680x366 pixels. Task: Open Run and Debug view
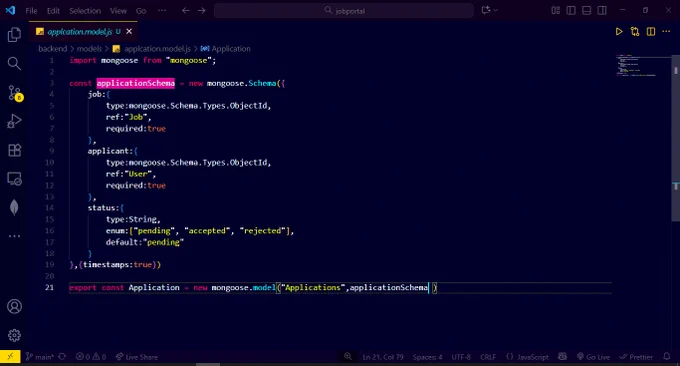14,121
